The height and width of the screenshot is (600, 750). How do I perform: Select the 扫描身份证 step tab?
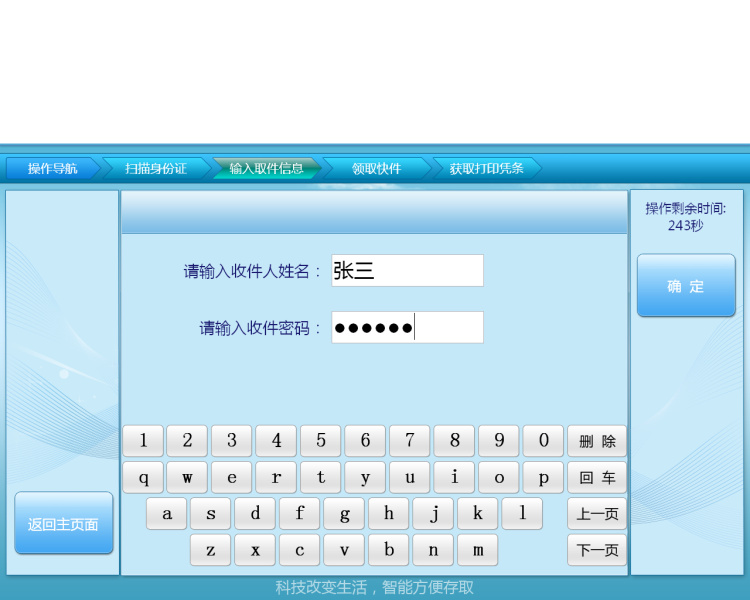156,168
